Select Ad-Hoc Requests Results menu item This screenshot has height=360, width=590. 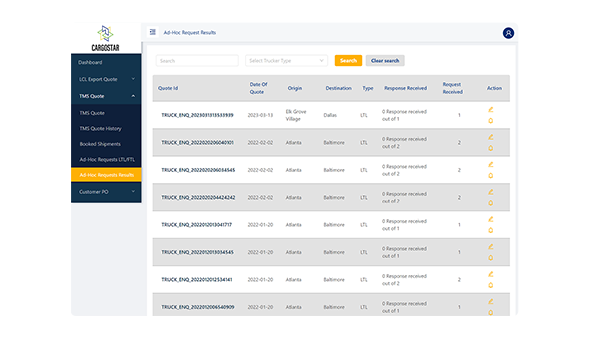pyautogui.click(x=106, y=175)
